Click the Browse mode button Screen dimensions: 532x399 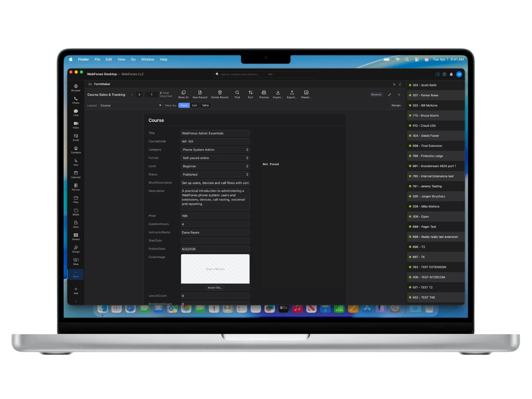pyautogui.click(x=376, y=94)
